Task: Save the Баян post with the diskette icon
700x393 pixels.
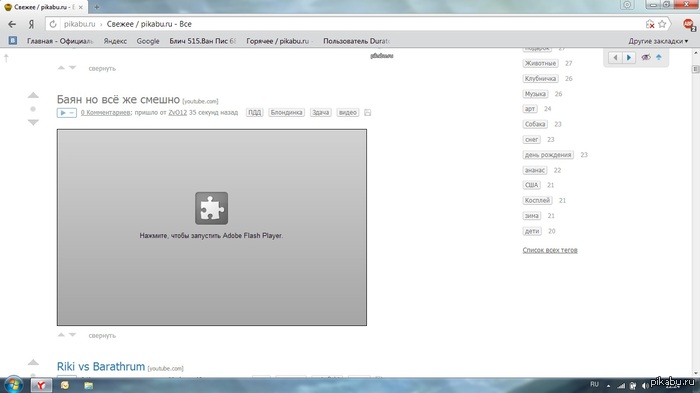Action: coord(367,113)
